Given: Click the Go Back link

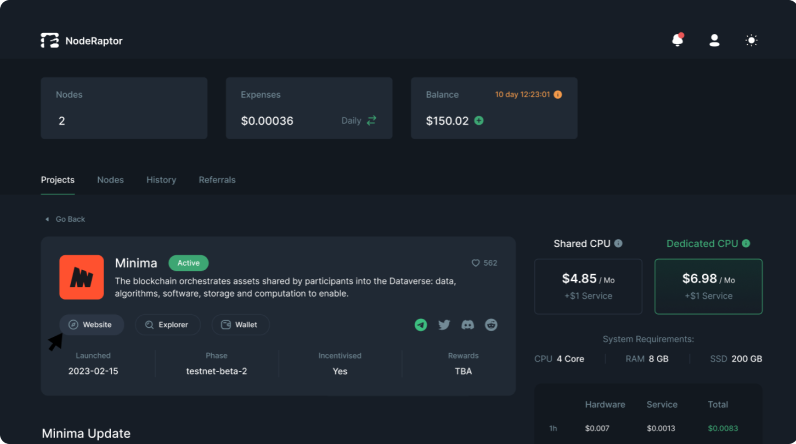Looking at the screenshot, I should (65, 219).
